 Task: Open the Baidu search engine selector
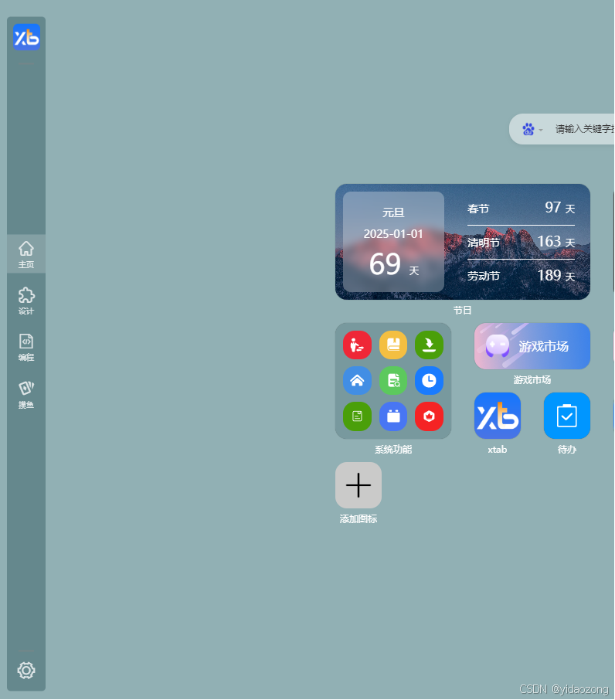click(532, 130)
